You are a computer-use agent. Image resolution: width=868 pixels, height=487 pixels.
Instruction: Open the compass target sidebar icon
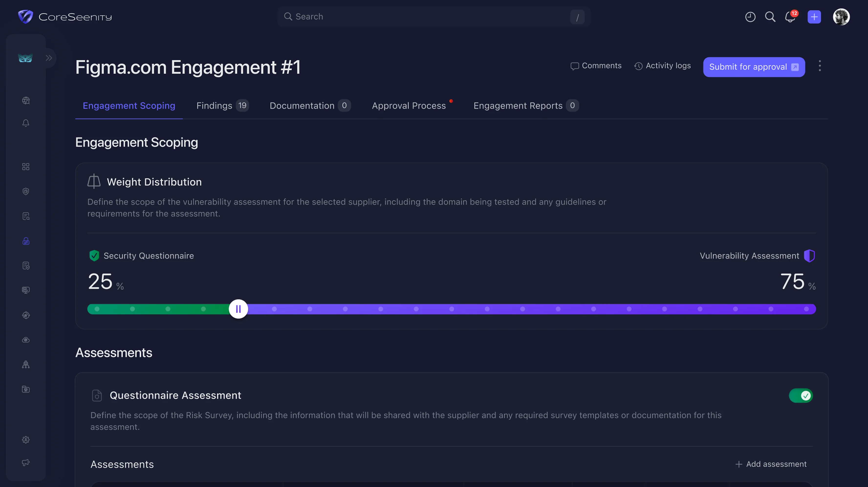click(26, 315)
